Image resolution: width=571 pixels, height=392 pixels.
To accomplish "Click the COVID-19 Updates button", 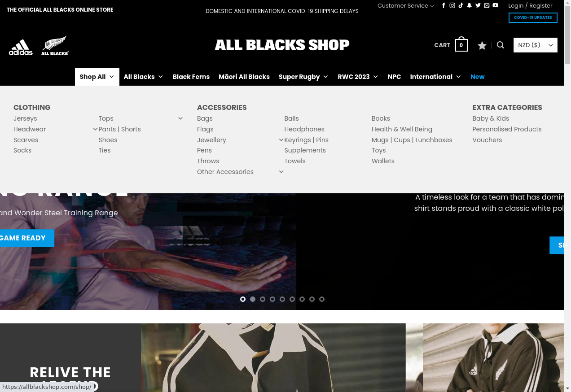I will (x=533, y=17).
